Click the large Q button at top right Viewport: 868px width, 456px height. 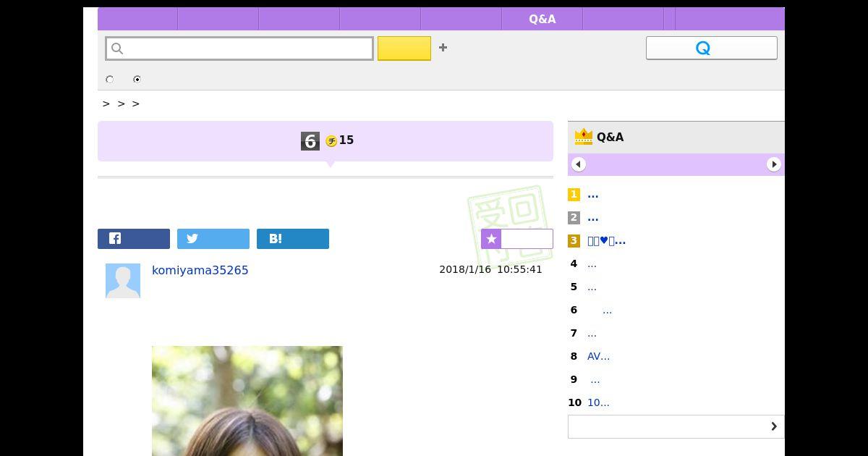click(x=712, y=48)
